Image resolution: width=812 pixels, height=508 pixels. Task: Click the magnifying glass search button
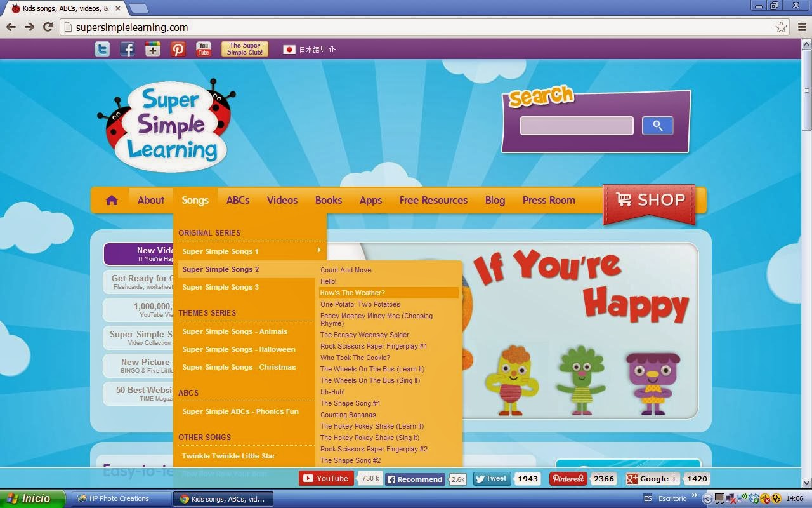tap(657, 126)
